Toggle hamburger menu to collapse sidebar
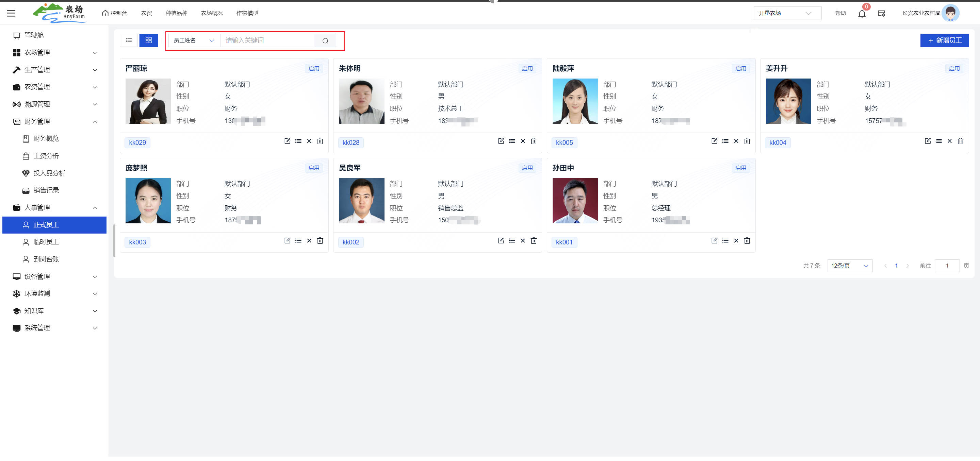 12,13
